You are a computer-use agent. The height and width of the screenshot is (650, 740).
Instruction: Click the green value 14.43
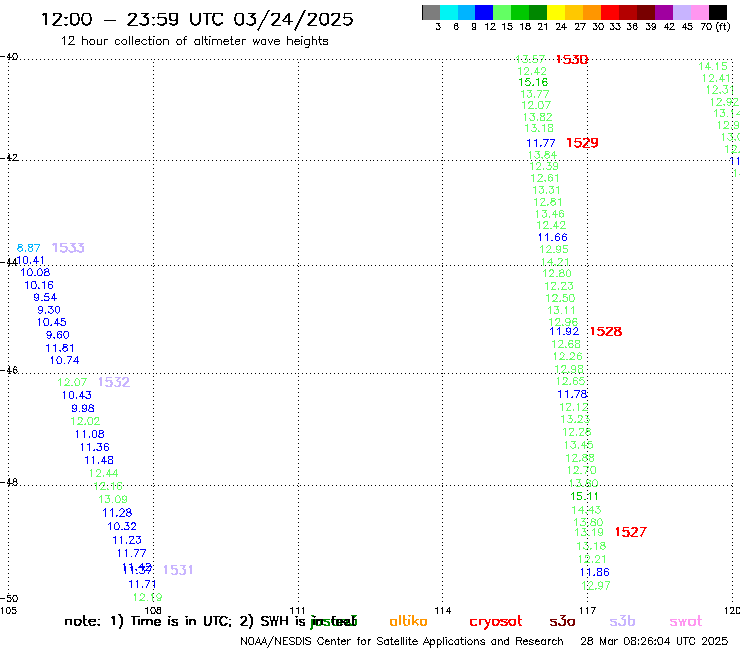[x=586, y=510]
